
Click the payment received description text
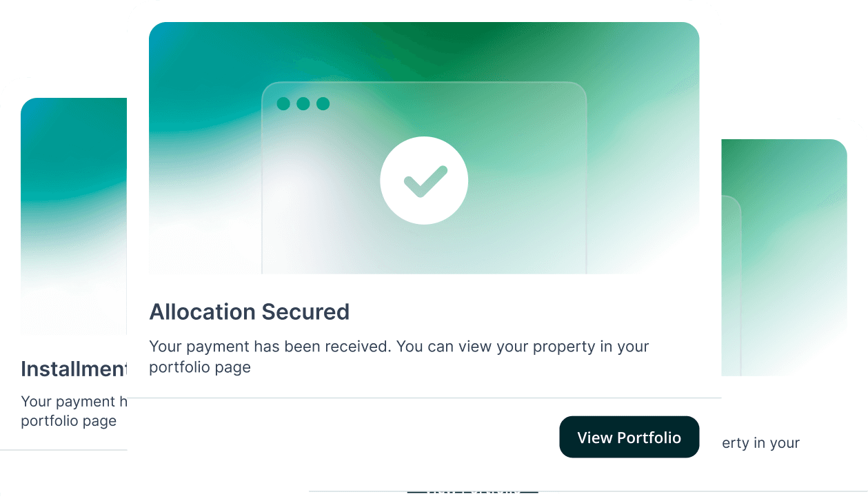(x=398, y=356)
